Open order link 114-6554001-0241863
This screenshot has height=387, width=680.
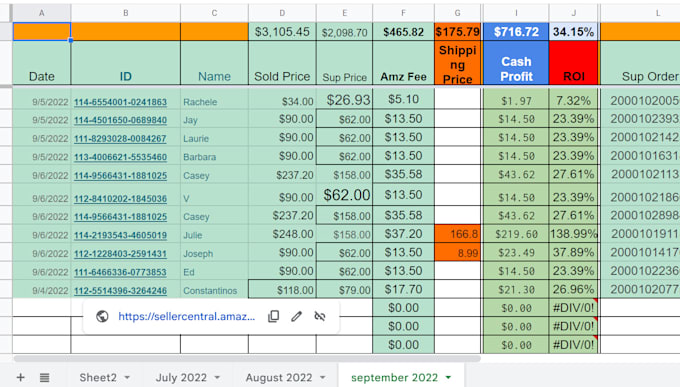(x=120, y=102)
